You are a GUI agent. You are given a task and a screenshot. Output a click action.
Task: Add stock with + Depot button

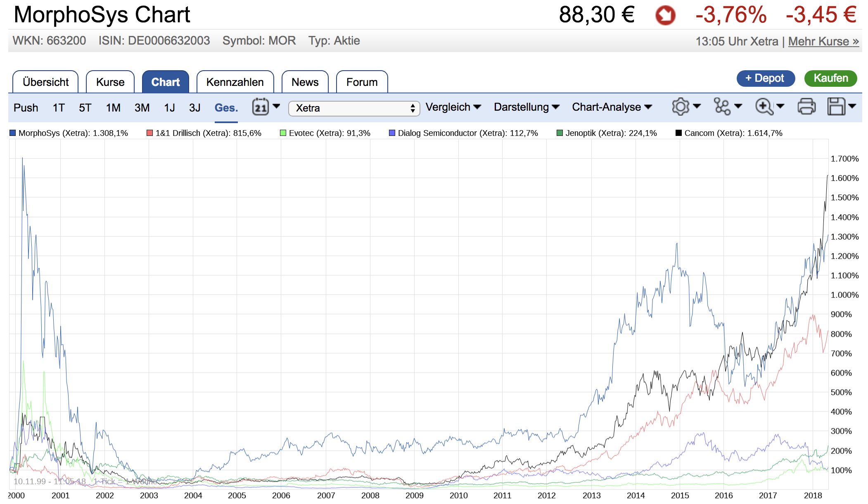(x=765, y=78)
